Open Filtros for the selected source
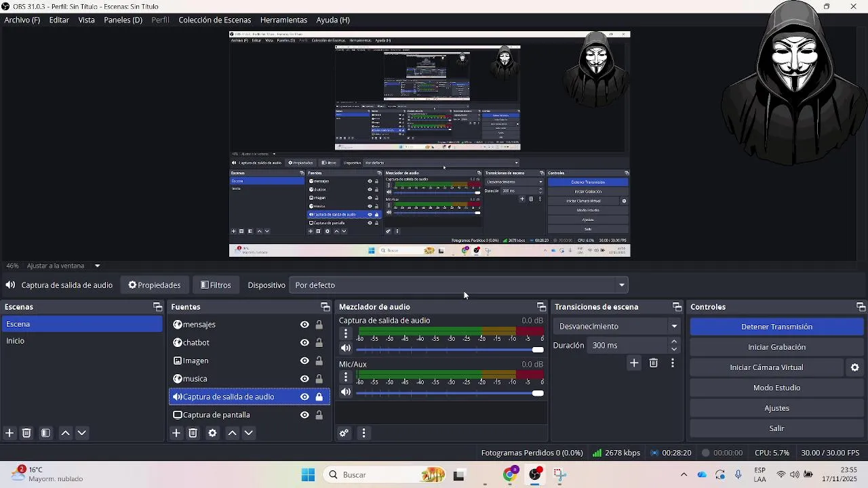 (216, 285)
